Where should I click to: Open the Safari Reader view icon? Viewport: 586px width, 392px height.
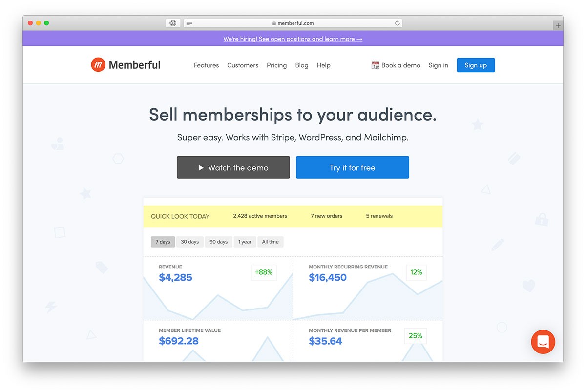(x=189, y=23)
